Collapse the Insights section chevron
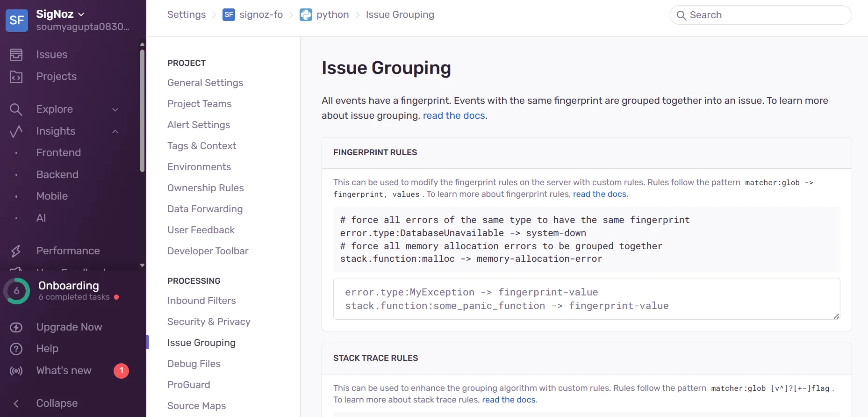Viewport: 868px width, 417px height. coord(115,131)
